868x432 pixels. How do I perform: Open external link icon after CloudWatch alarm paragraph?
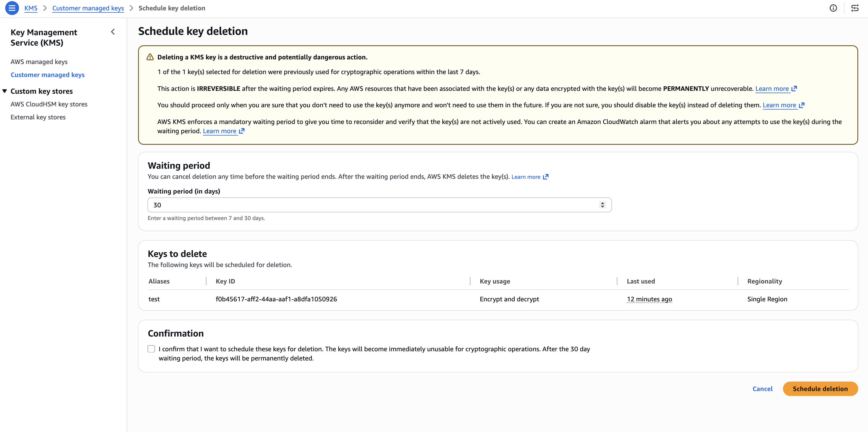241,131
